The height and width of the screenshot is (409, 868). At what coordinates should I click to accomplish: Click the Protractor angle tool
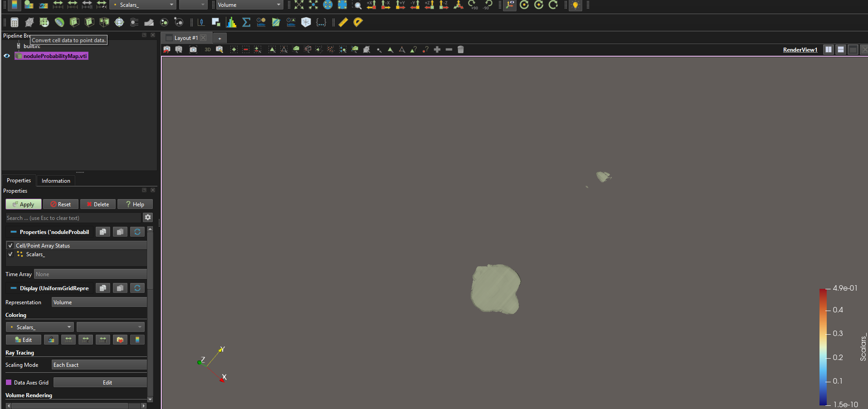click(358, 22)
